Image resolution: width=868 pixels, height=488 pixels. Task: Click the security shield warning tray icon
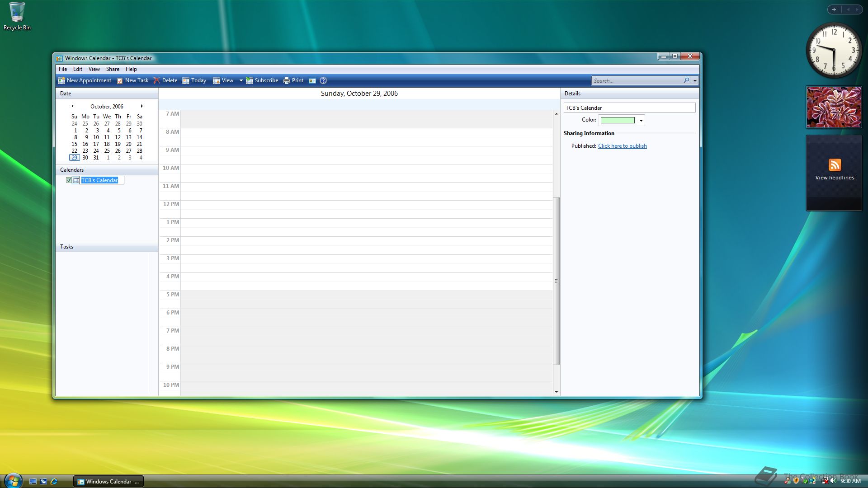tap(796, 481)
